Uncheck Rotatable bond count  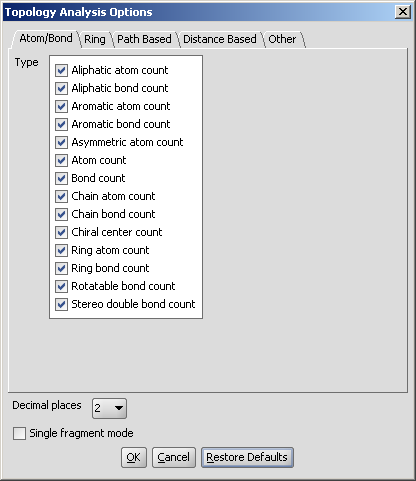[61, 286]
